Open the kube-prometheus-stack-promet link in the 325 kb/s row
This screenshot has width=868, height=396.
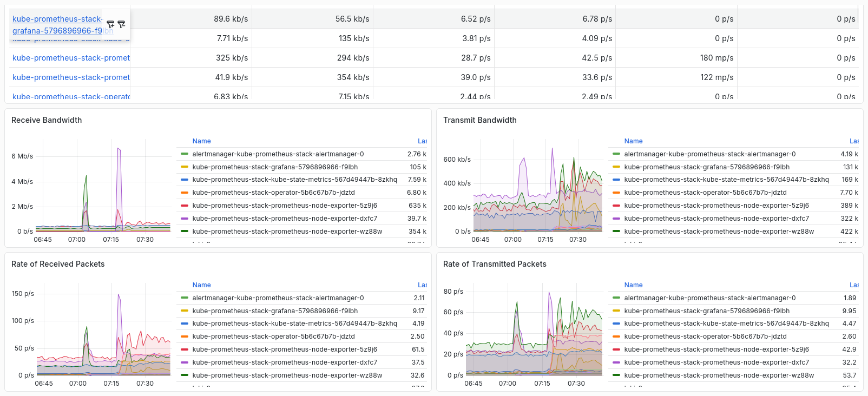[71, 58]
